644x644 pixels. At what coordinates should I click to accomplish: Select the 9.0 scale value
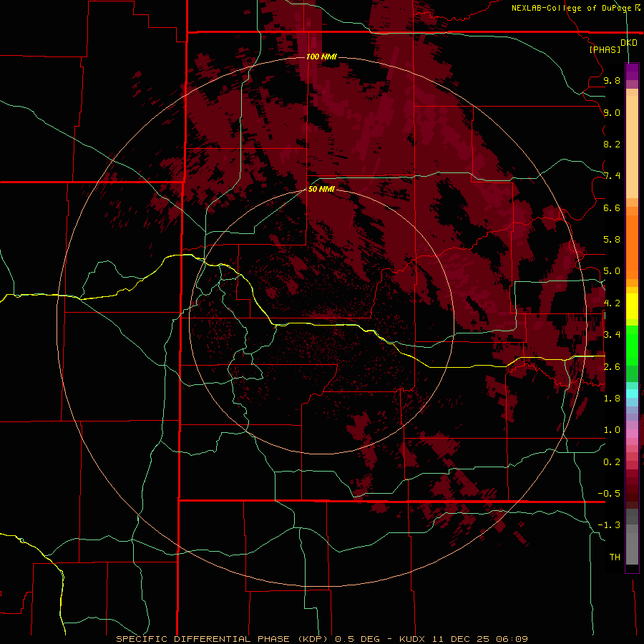pyautogui.click(x=612, y=112)
